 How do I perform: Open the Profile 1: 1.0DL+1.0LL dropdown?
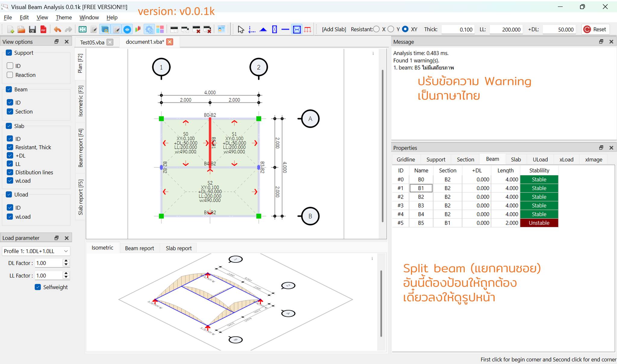point(36,251)
